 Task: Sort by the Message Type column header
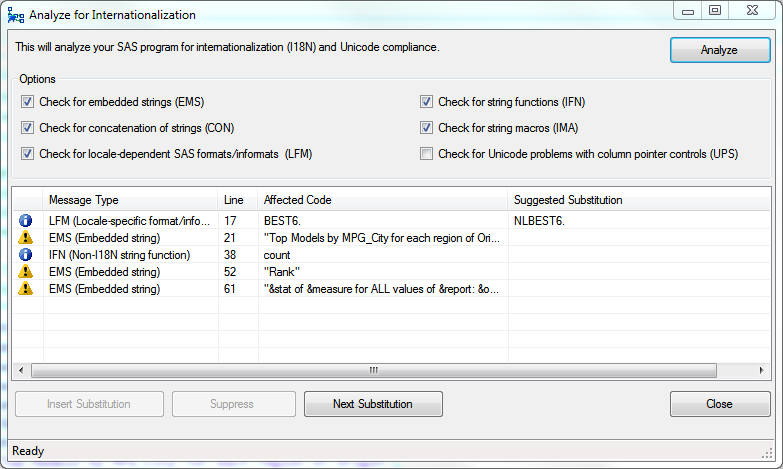tap(130, 200)
